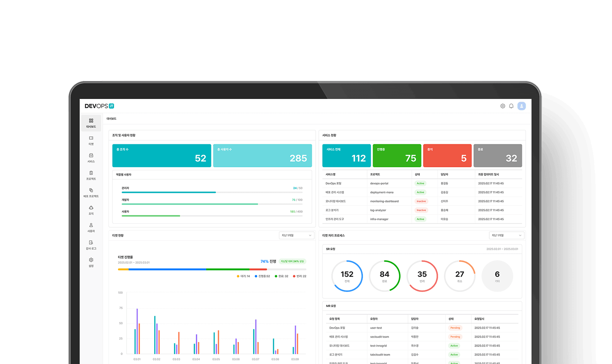Open the notification bell icon

(511, 106)
